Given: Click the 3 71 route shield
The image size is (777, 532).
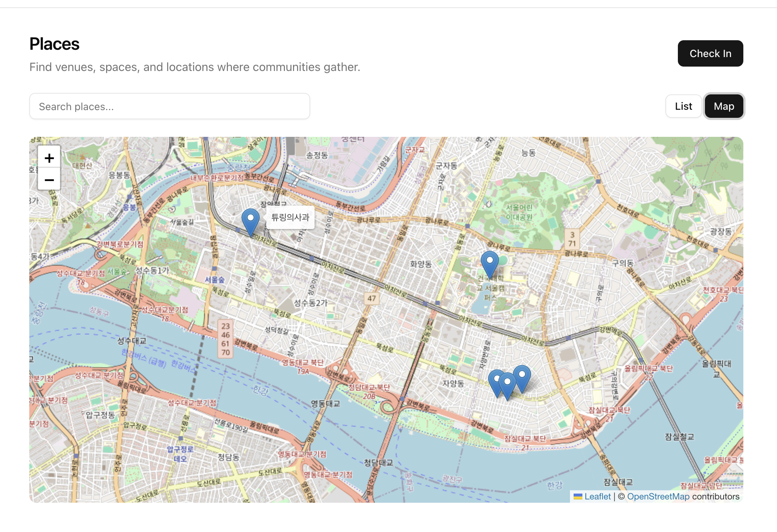Looking at the screenshot, I should coord(572,239).
